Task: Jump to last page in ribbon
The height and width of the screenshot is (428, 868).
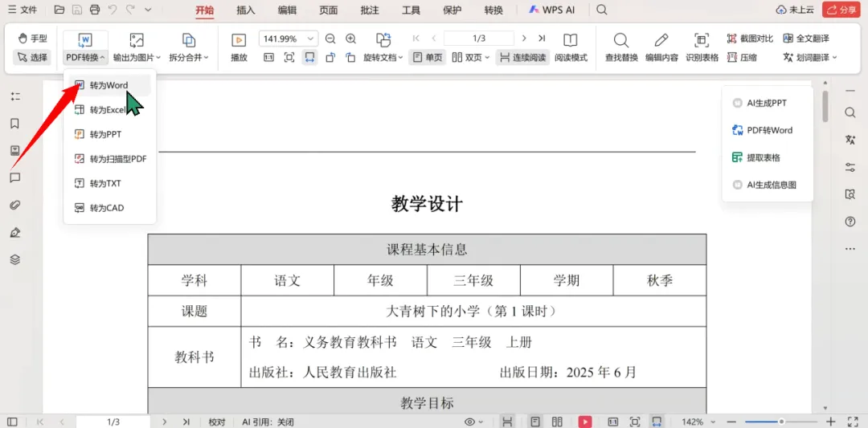Action: [x=542, y=39]
